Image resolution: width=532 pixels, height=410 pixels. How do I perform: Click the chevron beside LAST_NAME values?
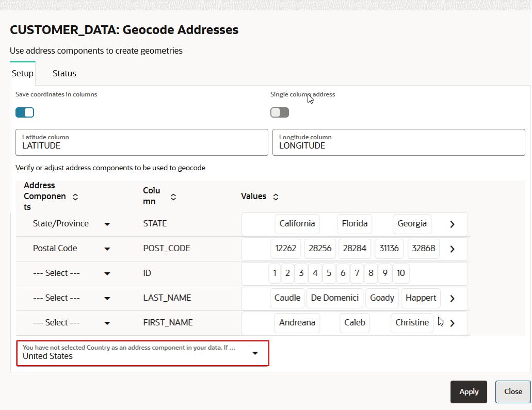[x=452, y=298]
